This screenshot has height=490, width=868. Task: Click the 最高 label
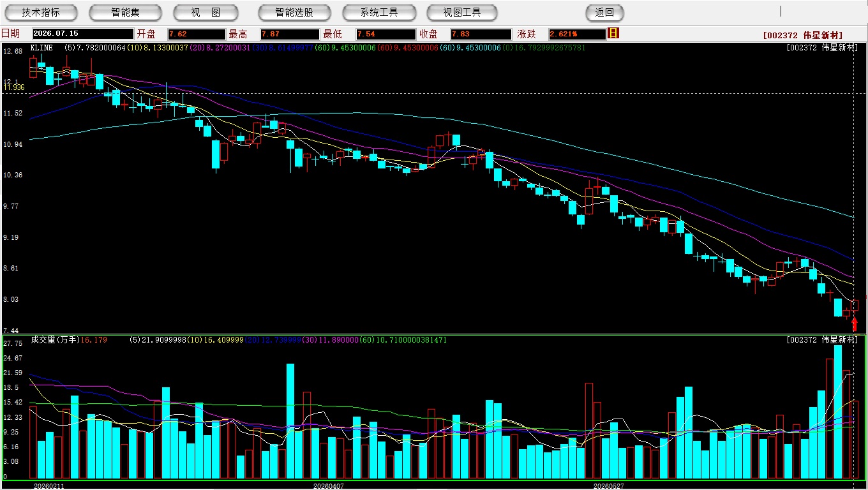(238, 34)
